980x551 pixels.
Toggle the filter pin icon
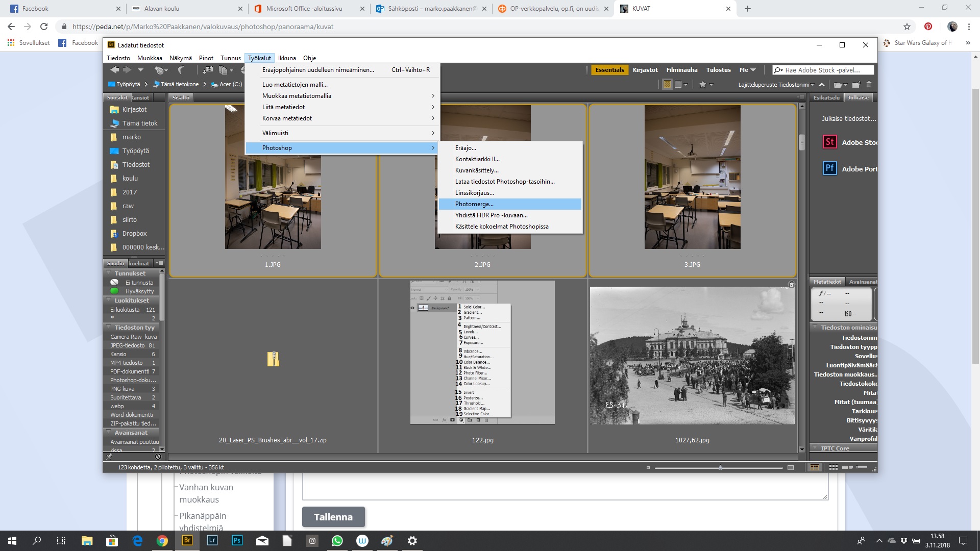(x=109, y=457)
